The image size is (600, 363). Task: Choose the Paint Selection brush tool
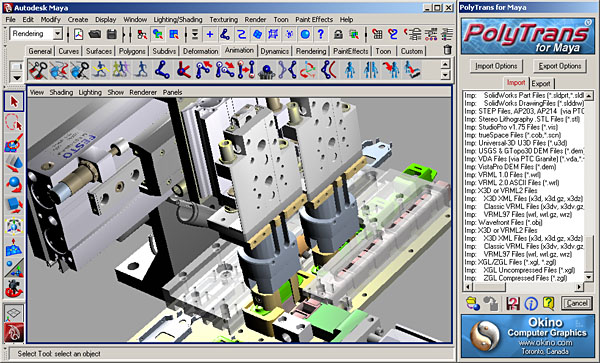tap(14, 143)
